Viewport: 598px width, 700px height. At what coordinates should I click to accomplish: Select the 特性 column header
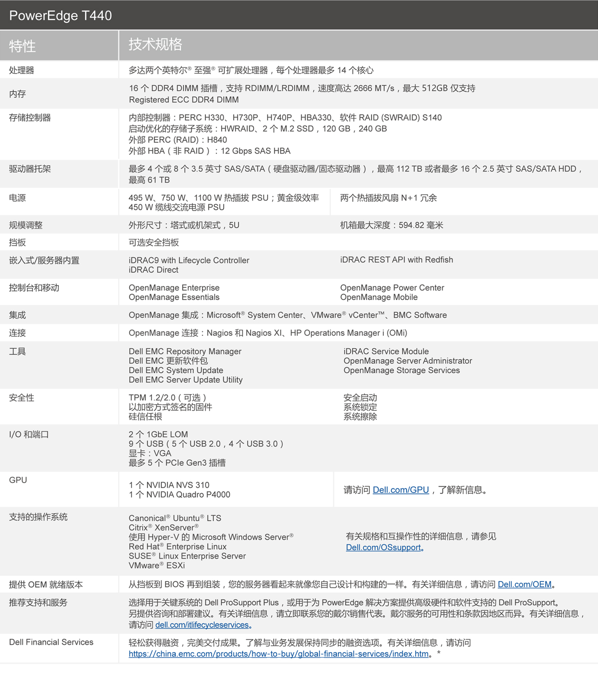click(19, 45)
